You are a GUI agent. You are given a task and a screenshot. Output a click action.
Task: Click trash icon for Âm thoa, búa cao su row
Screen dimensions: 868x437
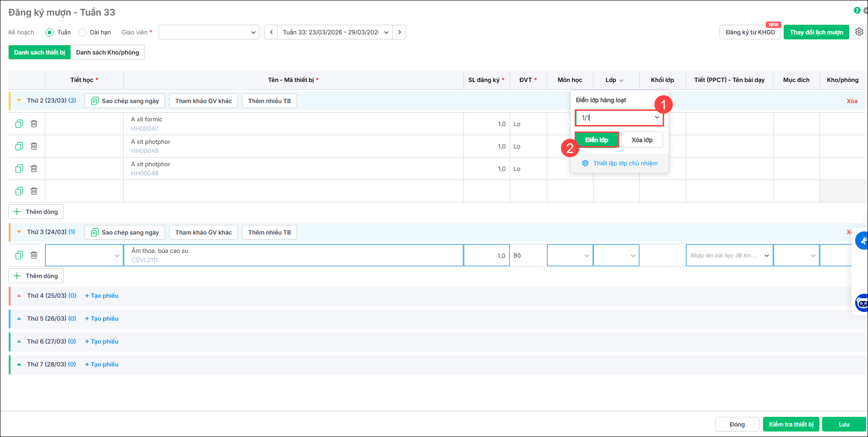pos(34,255)
